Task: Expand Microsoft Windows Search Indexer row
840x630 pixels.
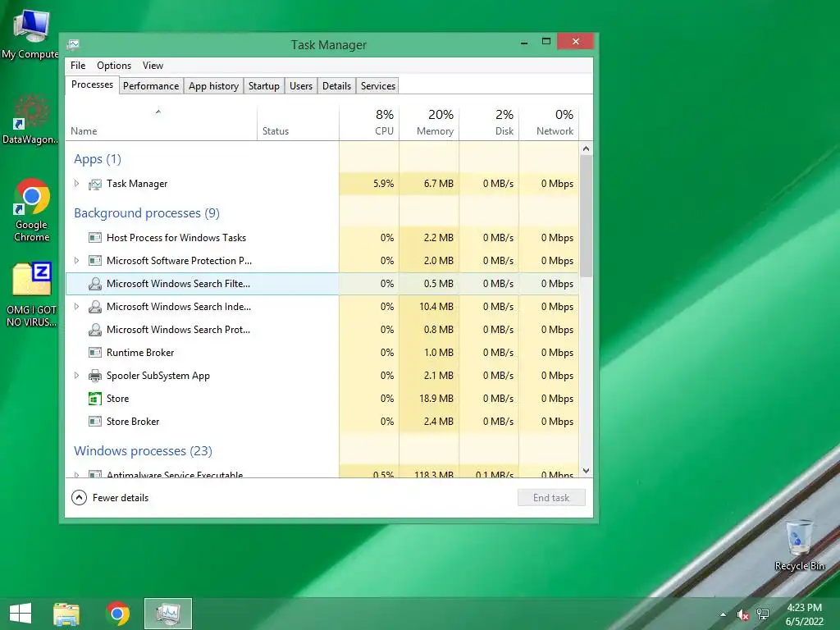Action: (x=76, y=307)
